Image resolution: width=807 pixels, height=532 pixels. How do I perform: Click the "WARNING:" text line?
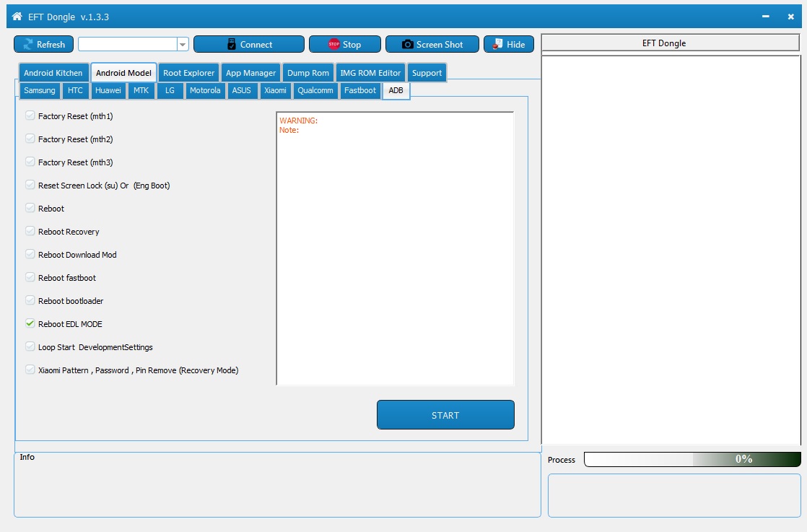tap(299, 121)
